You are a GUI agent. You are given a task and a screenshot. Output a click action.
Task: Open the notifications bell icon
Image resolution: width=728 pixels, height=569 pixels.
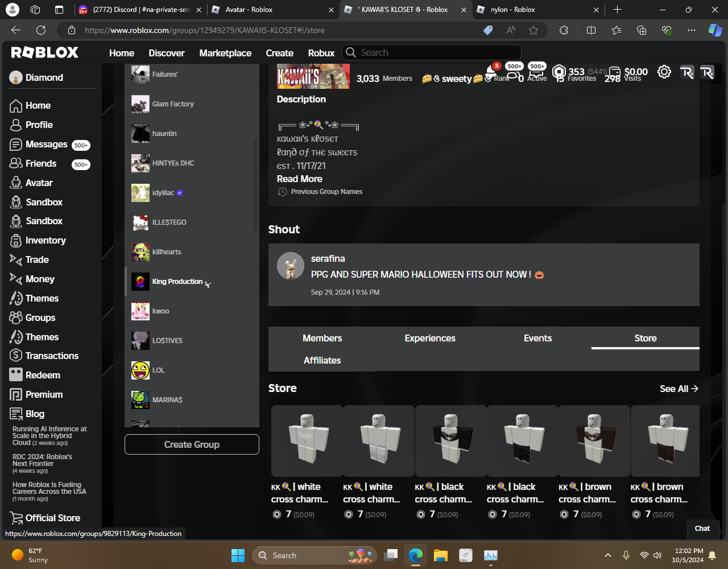click(x=491, y=72)
